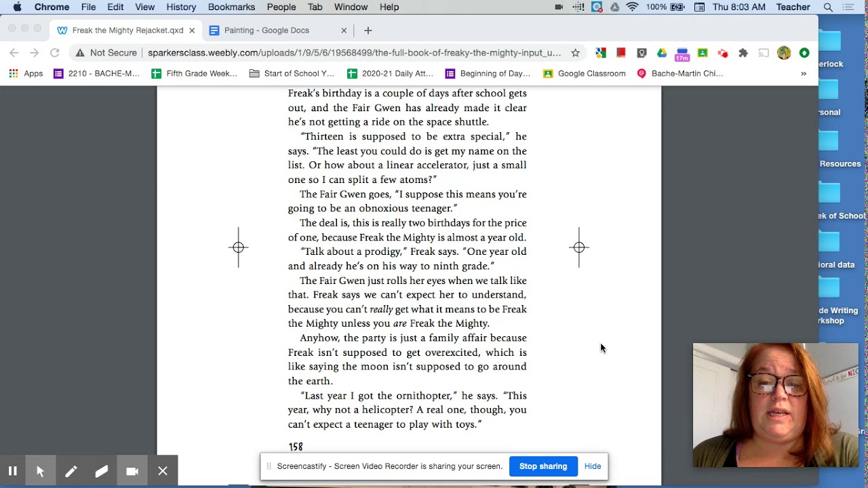
Task: Click the address bar URL field
Action: pos(355,53)
